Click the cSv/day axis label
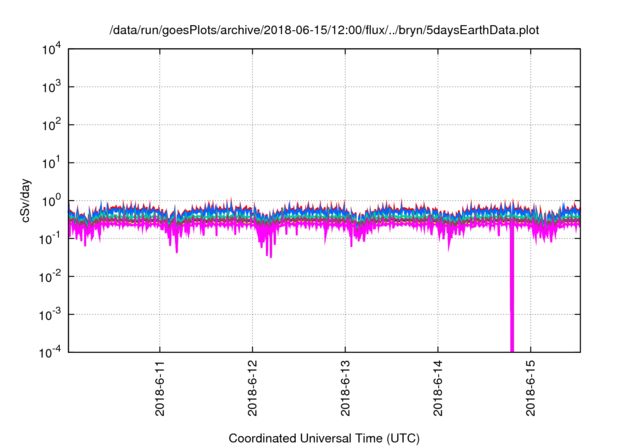 25,200
